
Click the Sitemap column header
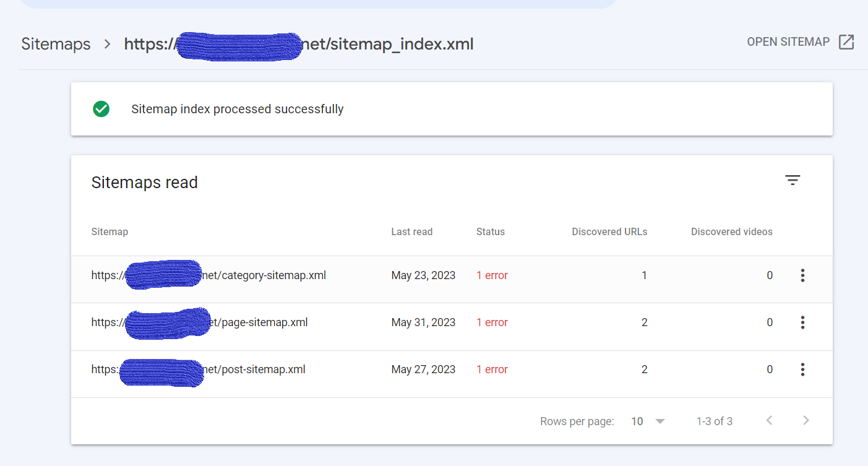pos(110,231)
